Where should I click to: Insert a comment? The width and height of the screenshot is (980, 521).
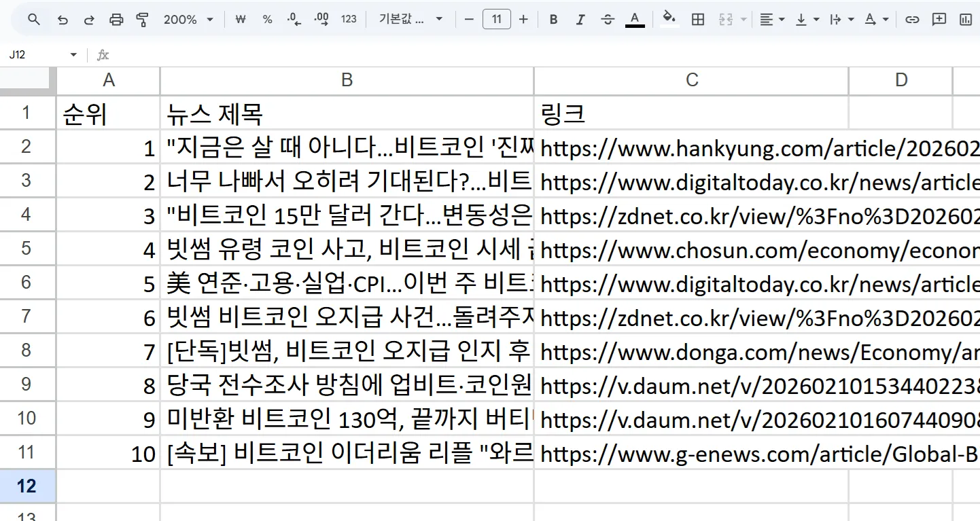[x=939, y=20]
